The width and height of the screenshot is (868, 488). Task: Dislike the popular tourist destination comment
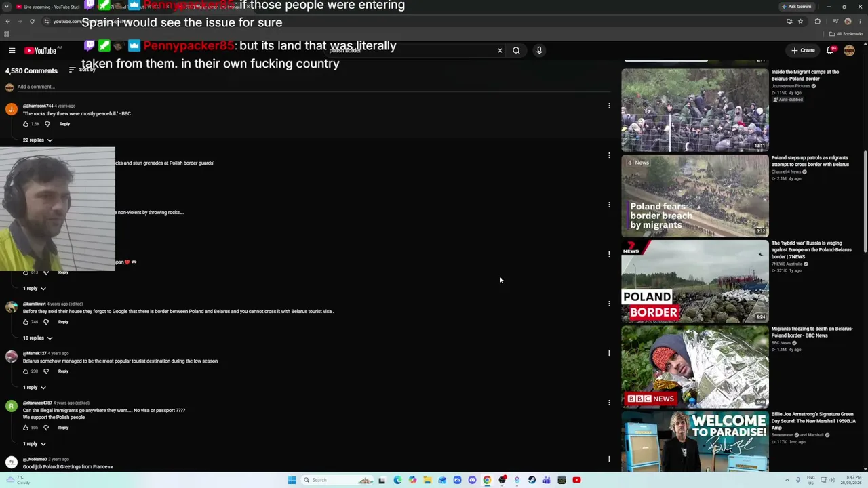[46, 371]
